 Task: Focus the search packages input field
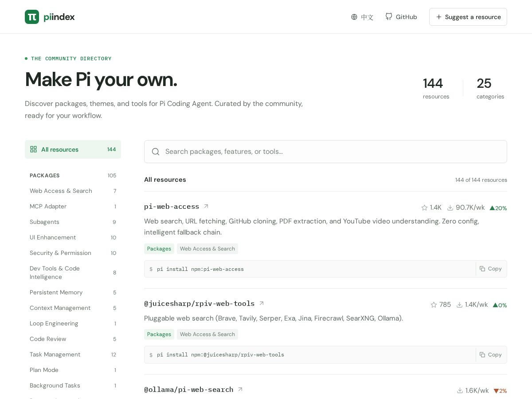(x=325, y=152)
